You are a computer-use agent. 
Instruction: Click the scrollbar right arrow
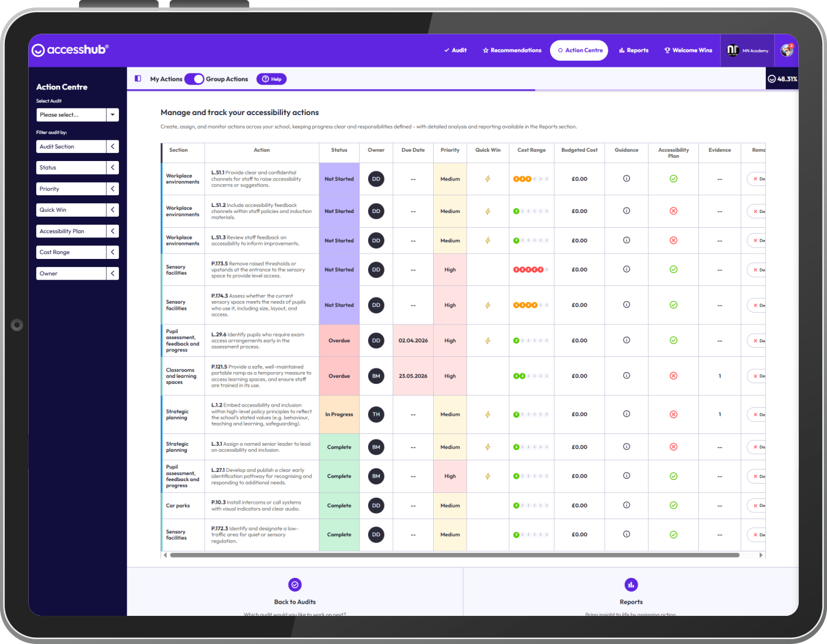click(761, 555)
